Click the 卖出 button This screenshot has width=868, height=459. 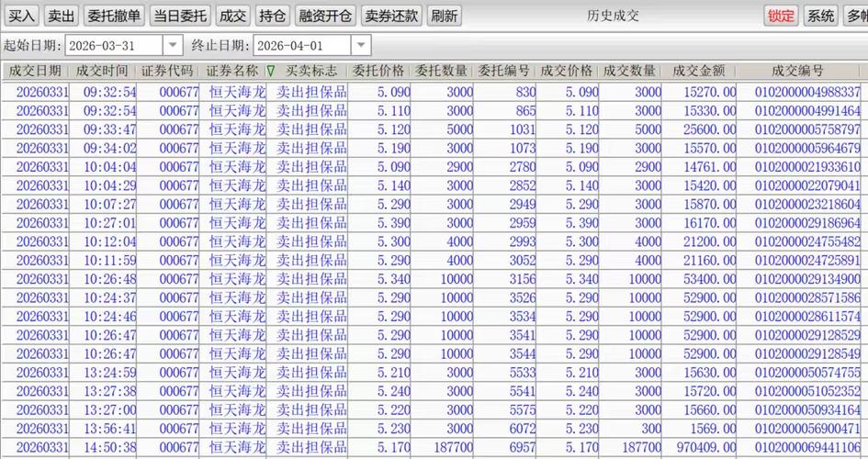[x=61, y=16]
